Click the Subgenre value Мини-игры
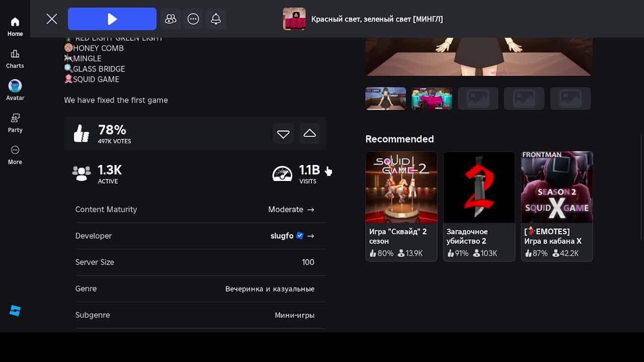644x362 pixels. 294,315
